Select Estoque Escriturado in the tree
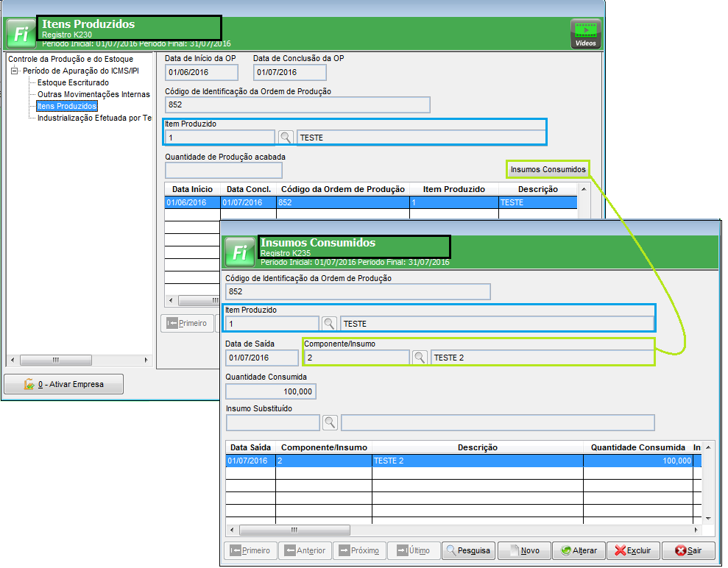This screenshot has width=728, height=568. pos(73,82)
